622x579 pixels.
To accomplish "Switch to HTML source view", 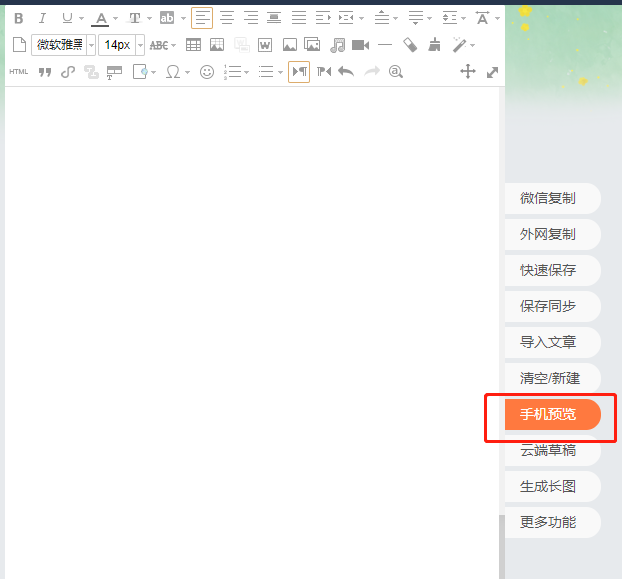I will tap(19, 72).
